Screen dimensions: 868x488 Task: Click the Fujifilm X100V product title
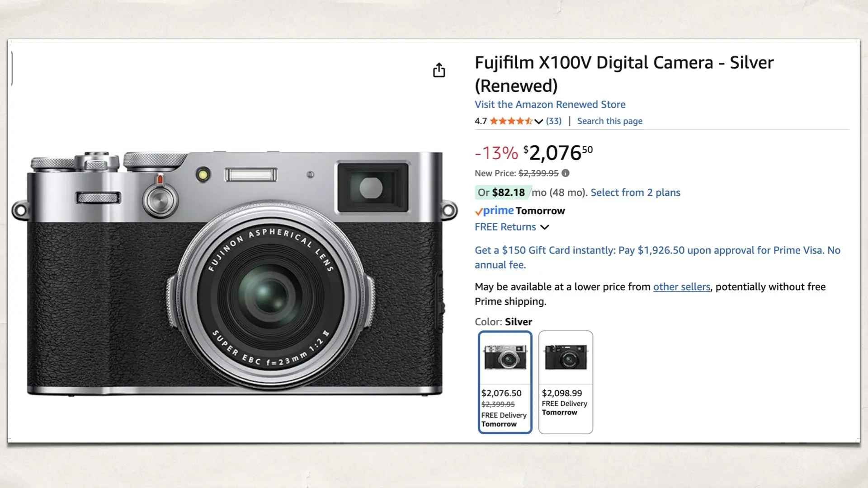[x=623, y=63]
